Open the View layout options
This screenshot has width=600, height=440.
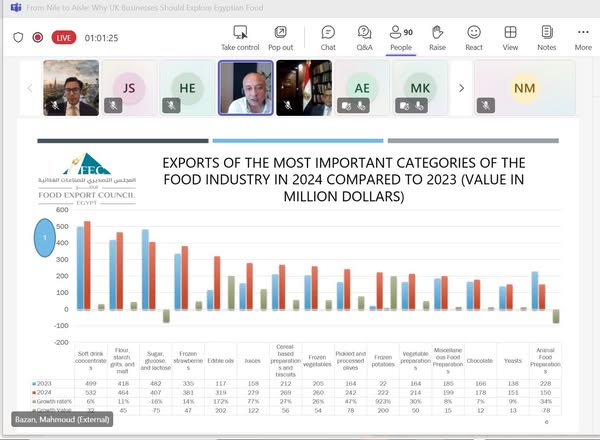[510, 37]
